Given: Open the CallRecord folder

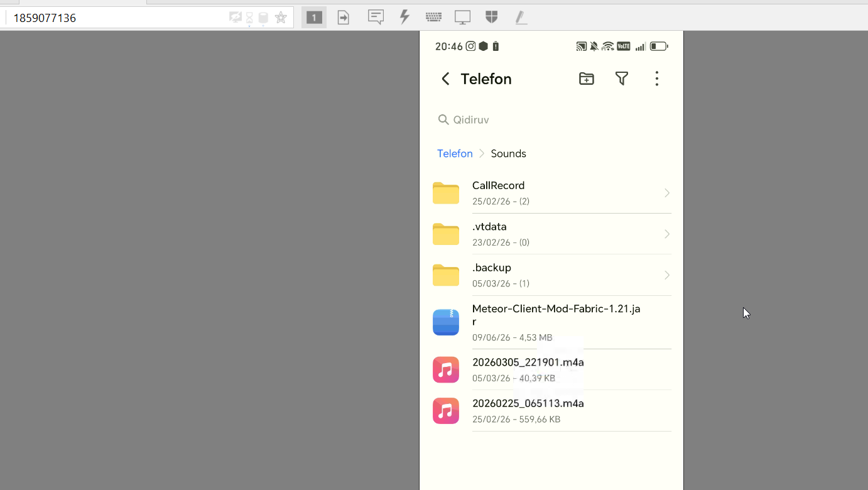Looking at the screenshot, I should coord(551,193).
